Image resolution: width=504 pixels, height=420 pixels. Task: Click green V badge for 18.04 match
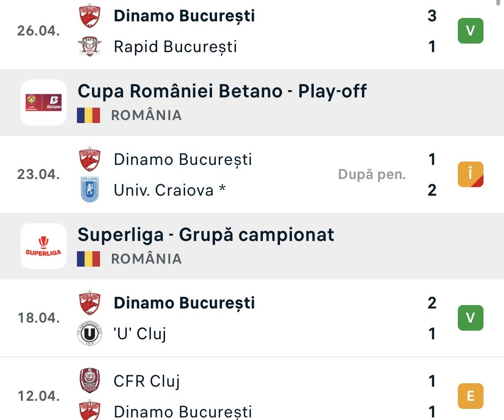coord(471,318)
